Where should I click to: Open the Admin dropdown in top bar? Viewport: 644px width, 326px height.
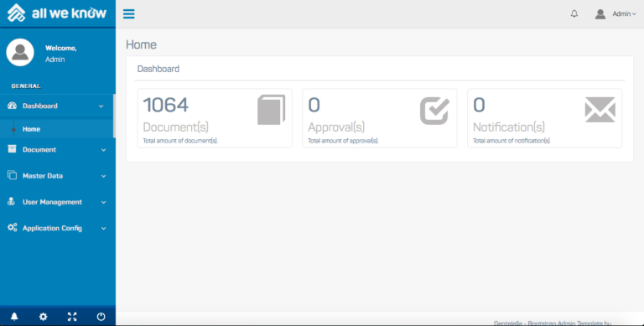click(624, 14)
